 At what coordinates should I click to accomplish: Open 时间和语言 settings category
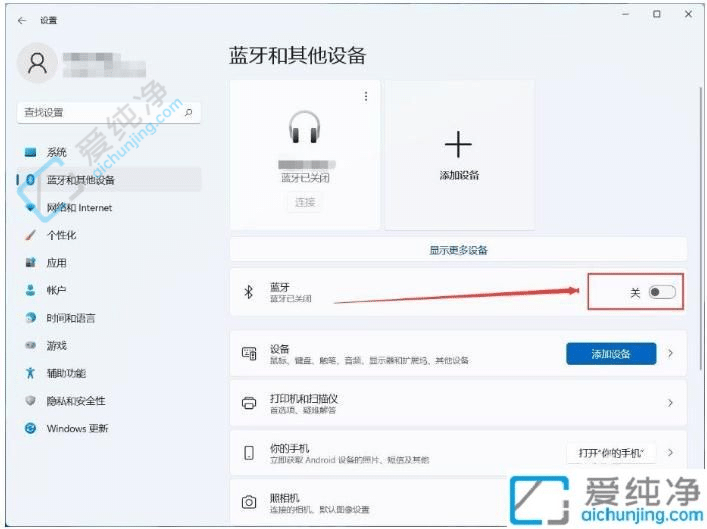[x=109, y=318]
